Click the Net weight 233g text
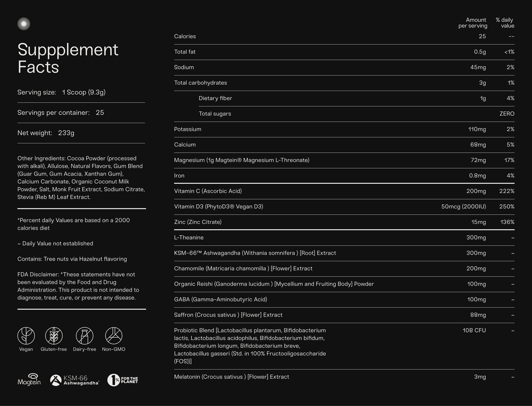This screenshot has width=532, height=406. (x=46, y=133)
